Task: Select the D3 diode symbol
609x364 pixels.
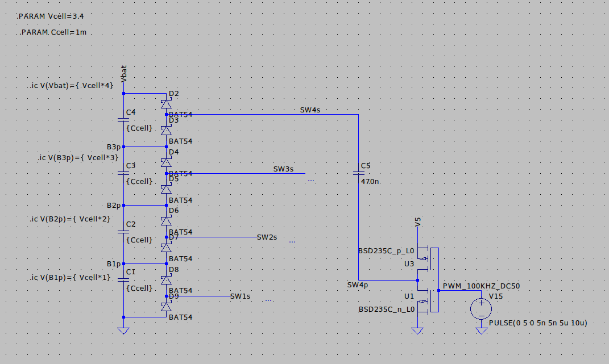Action: tap(166, 131)
